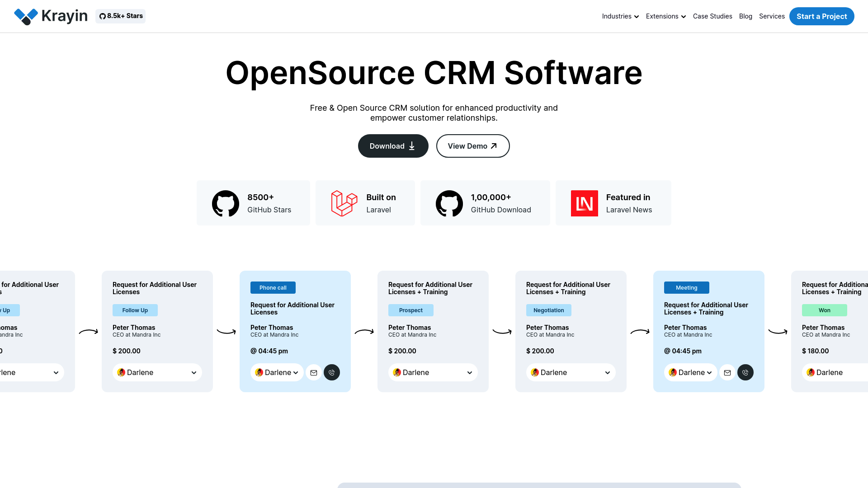Click the Krayin wordmark

[64, 16]
